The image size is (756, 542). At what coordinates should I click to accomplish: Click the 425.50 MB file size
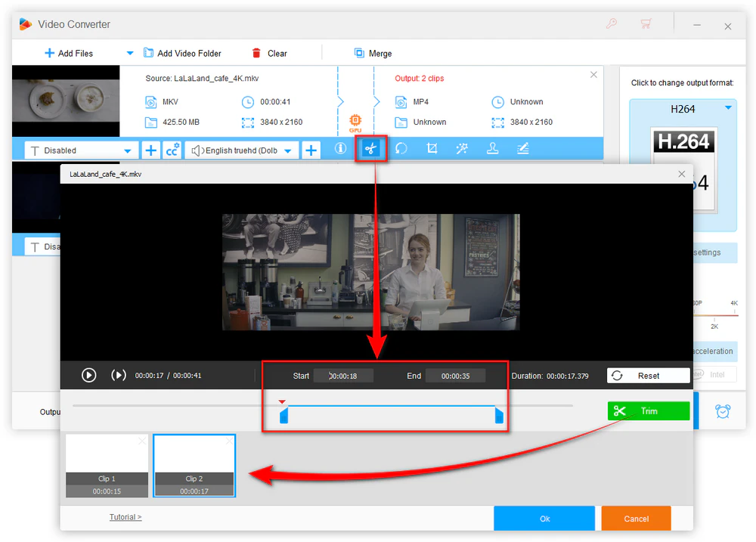181,122
